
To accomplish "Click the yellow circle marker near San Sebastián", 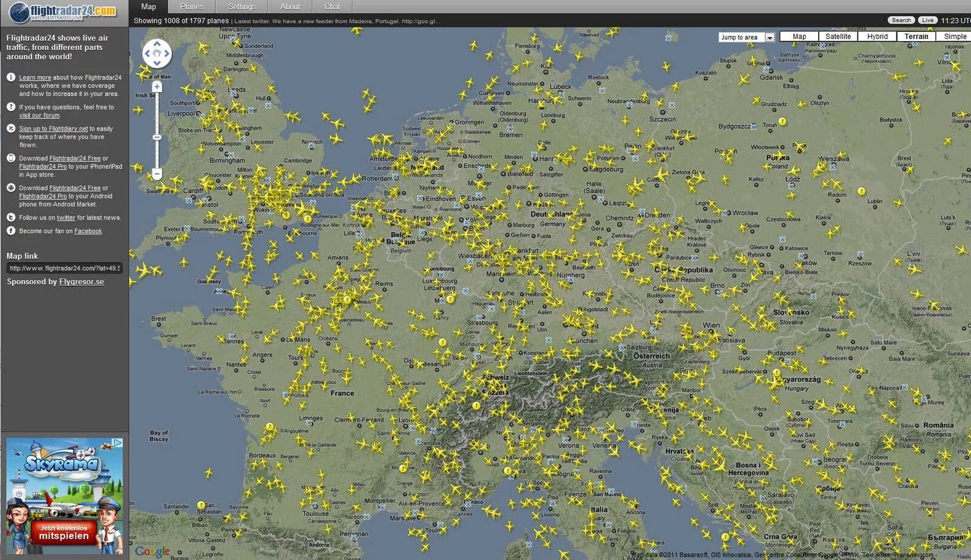I will [201, 505].
